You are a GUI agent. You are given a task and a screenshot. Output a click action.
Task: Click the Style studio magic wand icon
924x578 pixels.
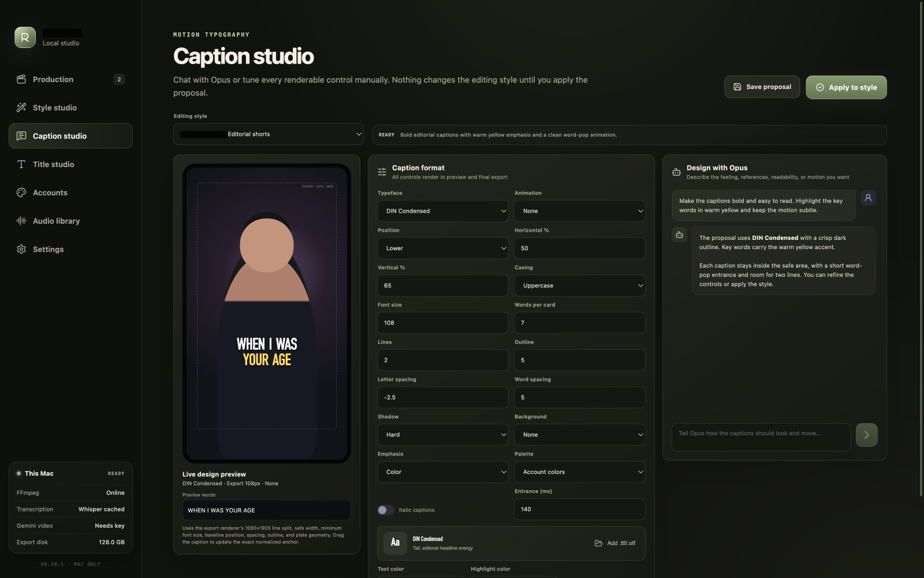coord(21,108)
